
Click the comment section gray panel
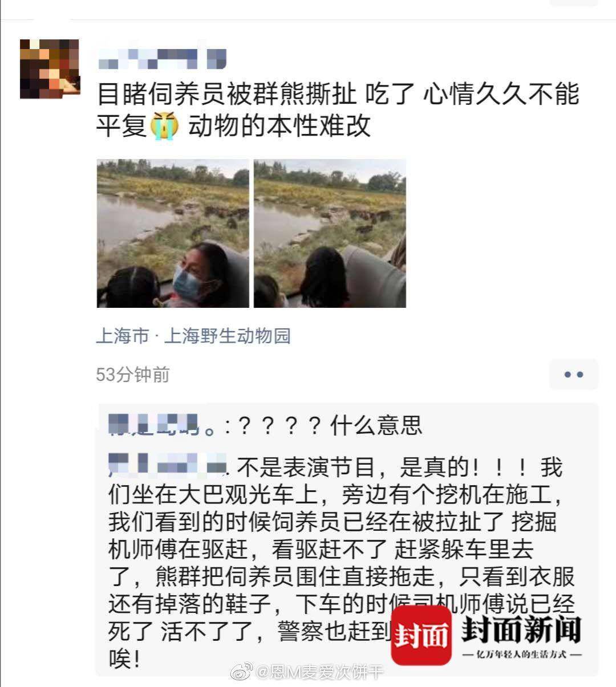coord(347,539)
